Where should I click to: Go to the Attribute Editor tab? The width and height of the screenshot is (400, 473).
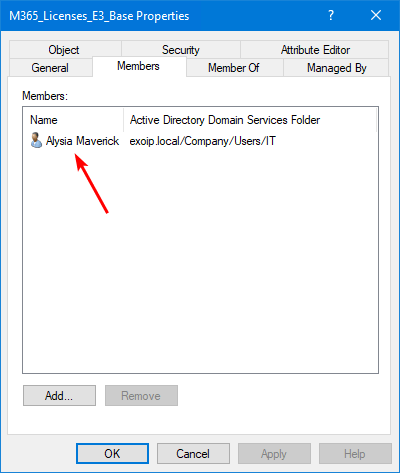[315, 50]
